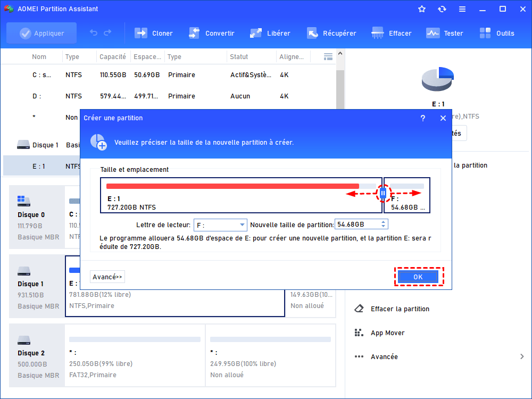Select Disque 1 in disk map
This screenshot has width=532, height=399.
(37, 286)
